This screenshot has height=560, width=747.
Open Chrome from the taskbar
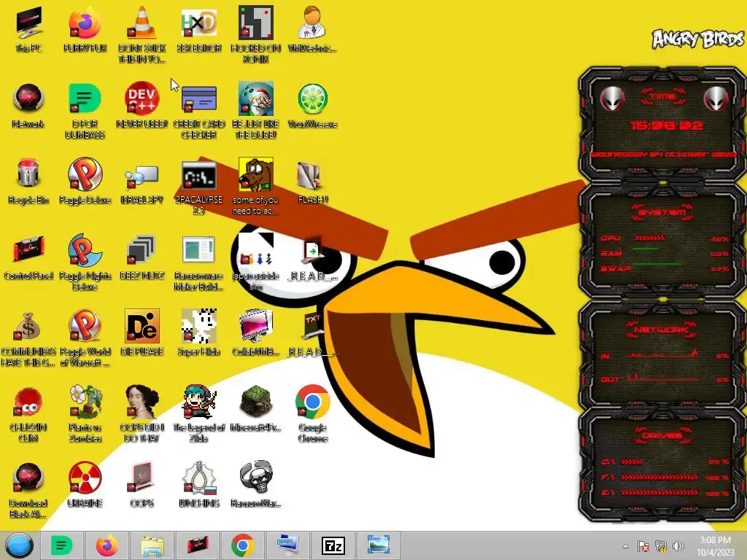pos(242,545)
